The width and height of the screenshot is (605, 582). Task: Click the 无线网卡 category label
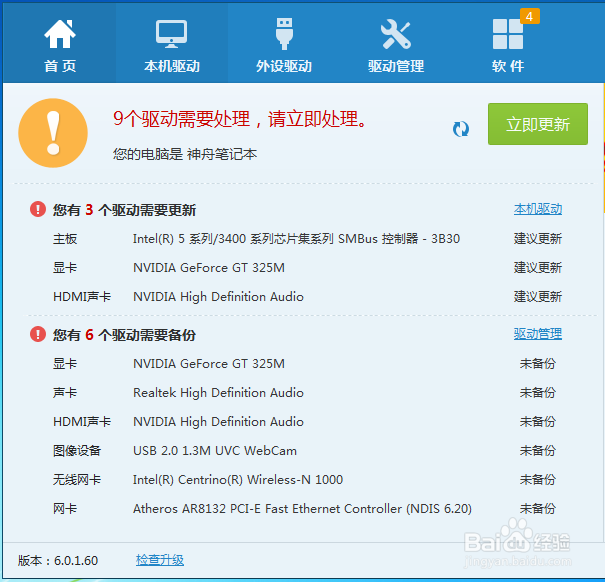pyautogui.click(x=77, y=479)
